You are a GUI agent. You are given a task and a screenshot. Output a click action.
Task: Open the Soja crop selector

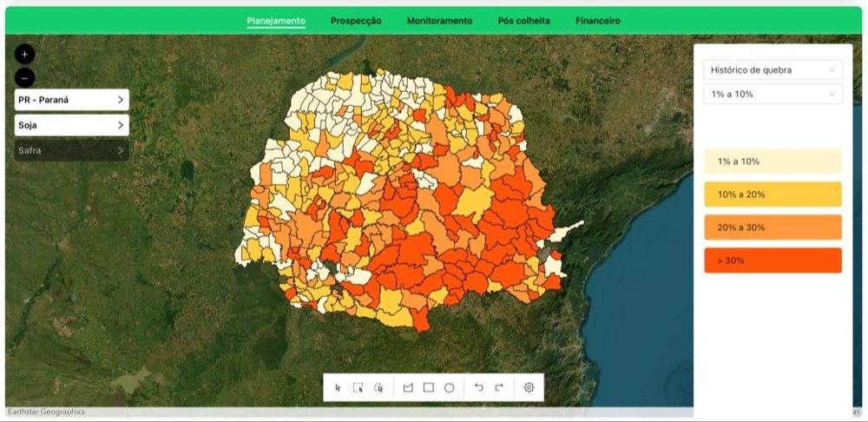tap(72, 125)
